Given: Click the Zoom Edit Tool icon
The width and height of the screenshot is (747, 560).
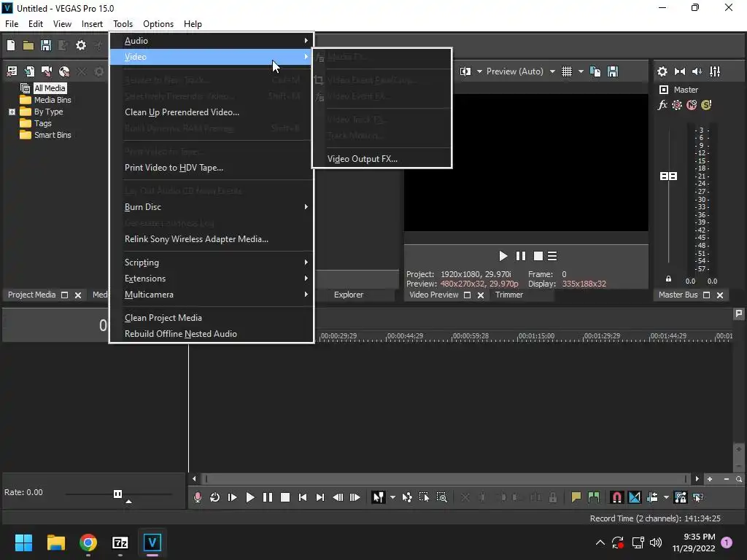Looking at the screenshot, I should pos(441,497).
